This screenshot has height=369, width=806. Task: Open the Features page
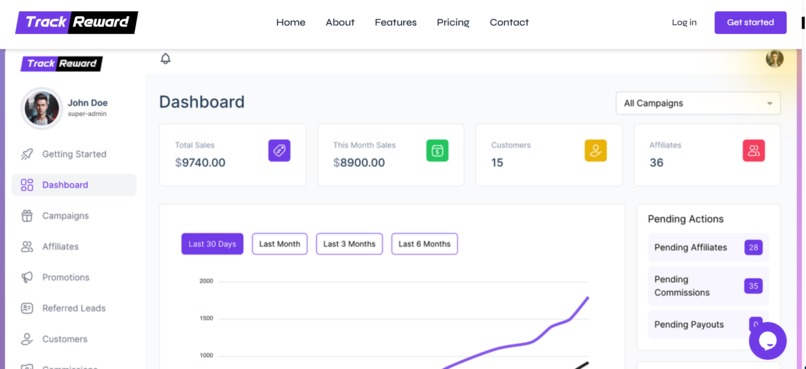point(395,22)
